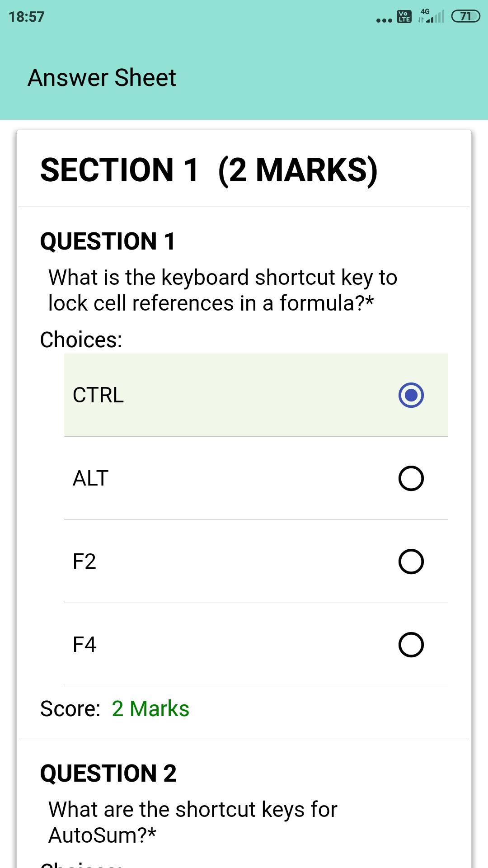Screen dimensions: 488x868
Task: Pick the F4 radio button
Action: (411, 645)
